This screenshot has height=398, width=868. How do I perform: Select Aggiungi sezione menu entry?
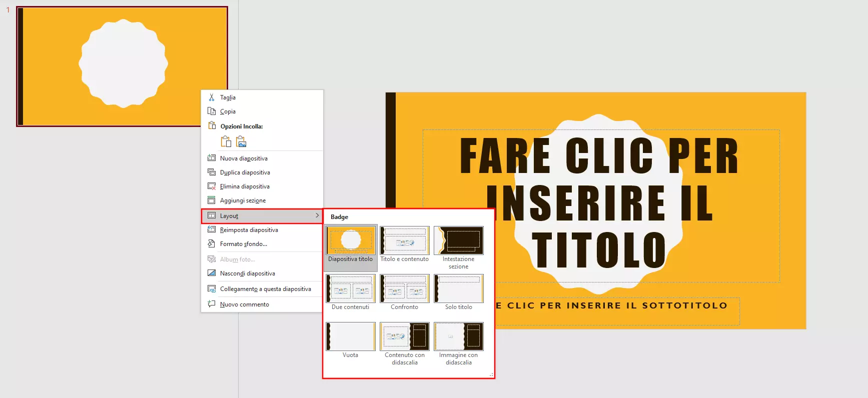[262, 200]
